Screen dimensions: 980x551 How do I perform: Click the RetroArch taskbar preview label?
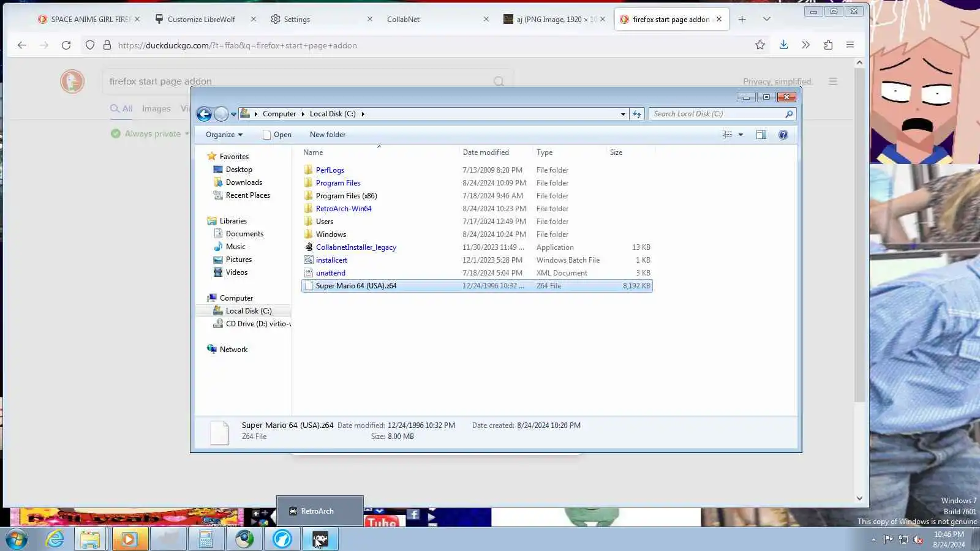coord(317,511)
